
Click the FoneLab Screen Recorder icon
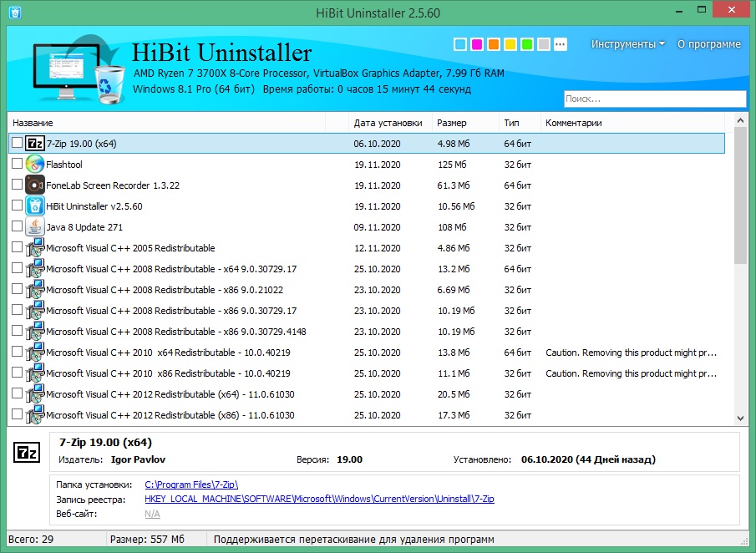pyautogui.click(x=34, y=185)
